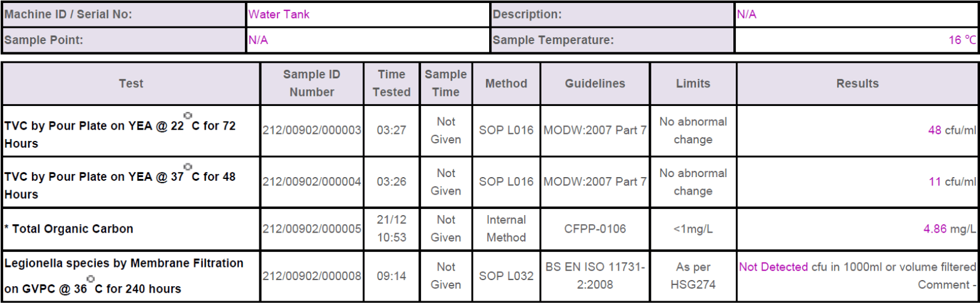Viewport: 980px width, 303px height.
Task: Click the Test column header
Action: coord(131,84)
